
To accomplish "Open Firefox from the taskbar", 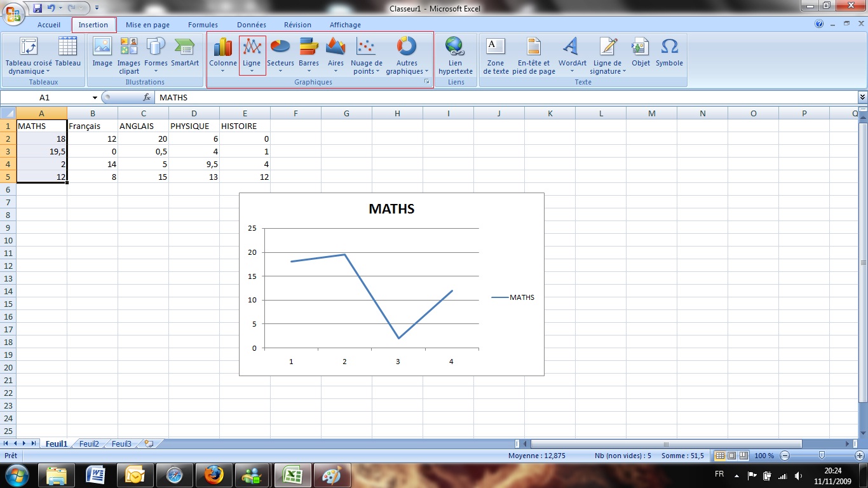I will pyautogui.click(x=214, y=475).
